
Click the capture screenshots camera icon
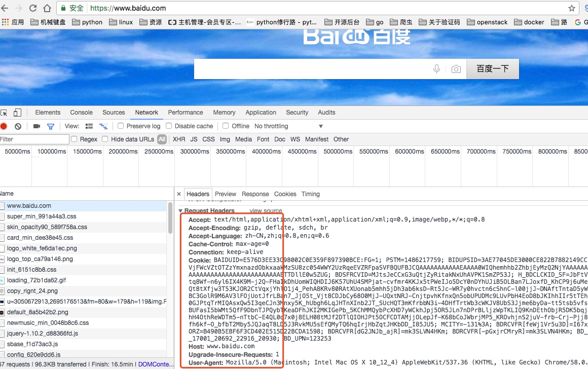36,126
